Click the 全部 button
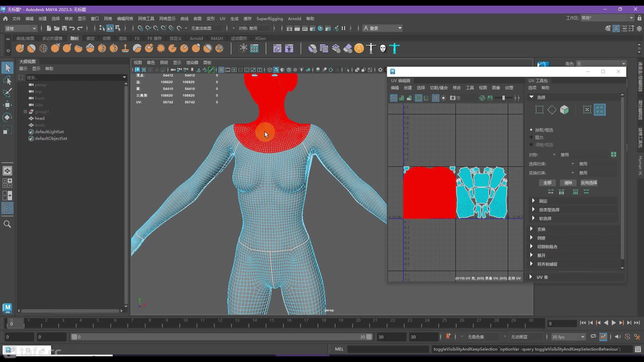 coord(547,183)
